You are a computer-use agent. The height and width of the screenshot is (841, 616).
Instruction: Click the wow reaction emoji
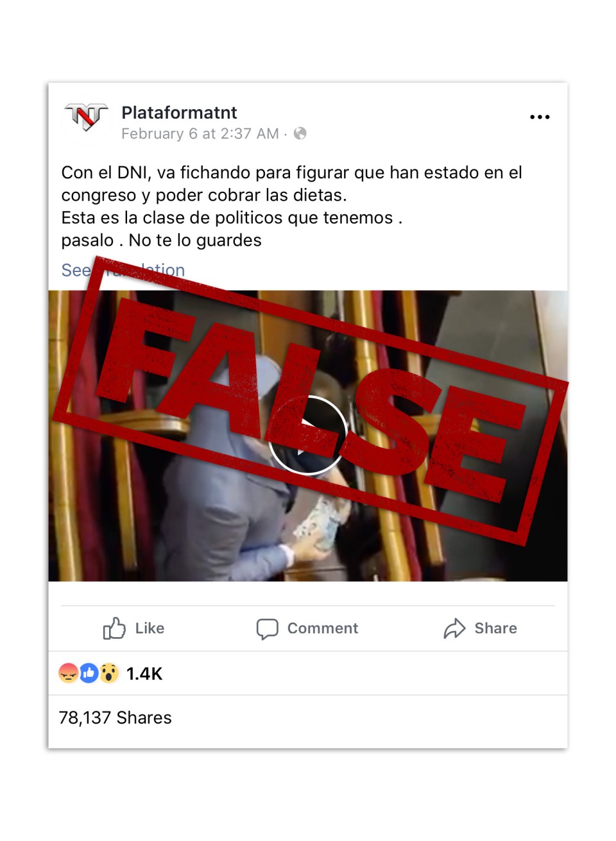pyautogui.click(x=109, y=673)
